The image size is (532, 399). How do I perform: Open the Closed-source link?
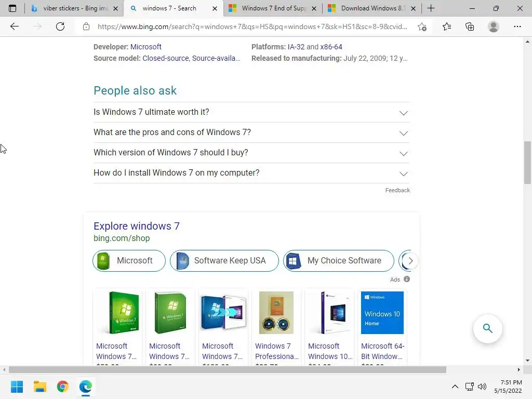166,58
